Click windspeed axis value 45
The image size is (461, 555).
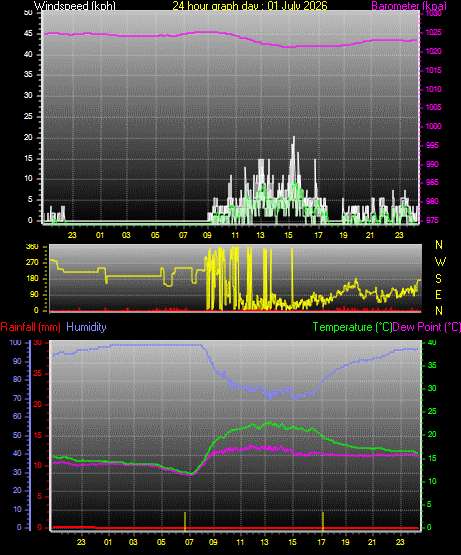point(28,34)
